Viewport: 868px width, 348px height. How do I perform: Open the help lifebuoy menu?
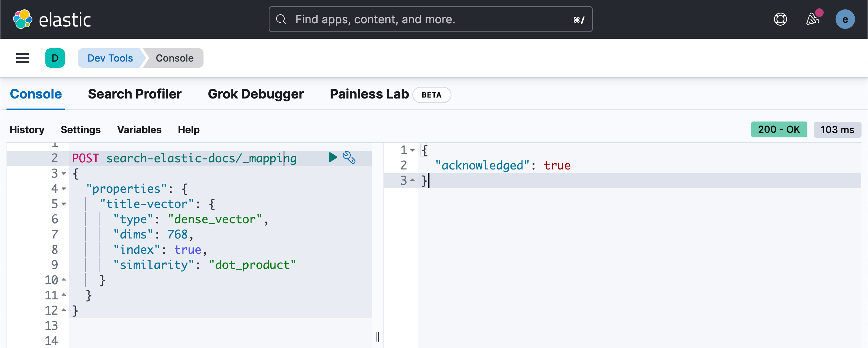click(x=780, y=19)
